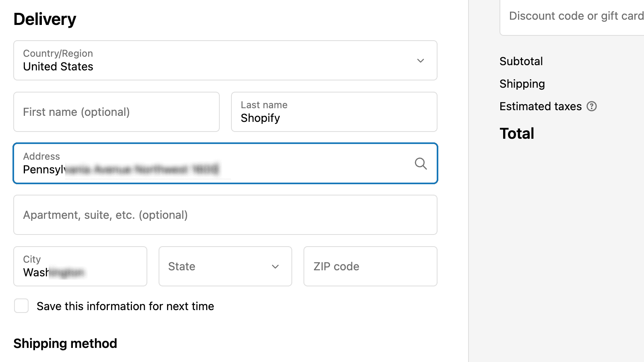Image resolution: width=644 pixels, height=362 pixels.
Task: Click the bold Total label
Action: pos(517,134)
